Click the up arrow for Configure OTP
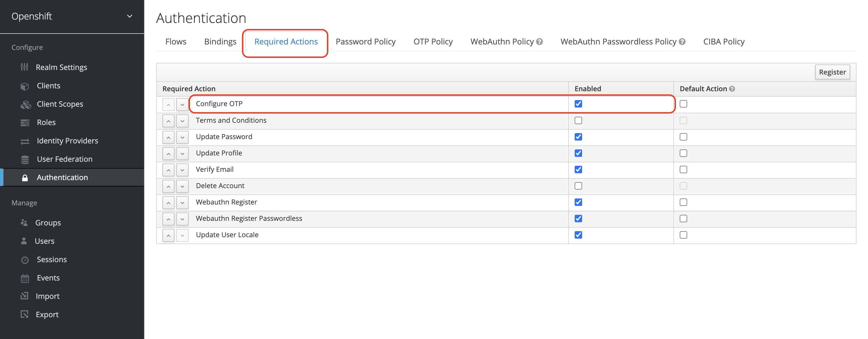 pos(169,104)
